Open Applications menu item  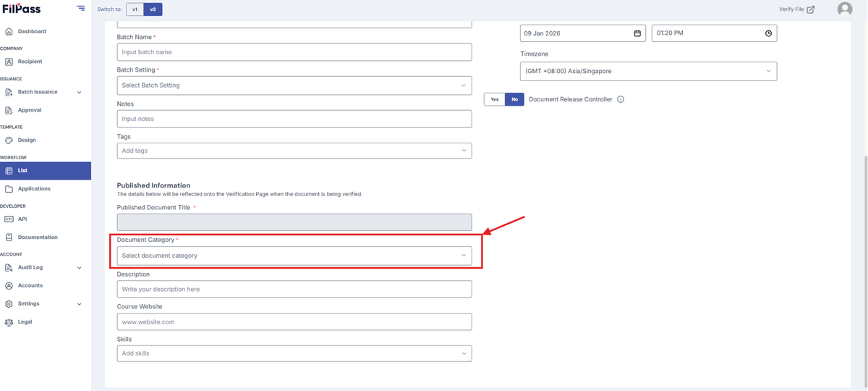34,189
